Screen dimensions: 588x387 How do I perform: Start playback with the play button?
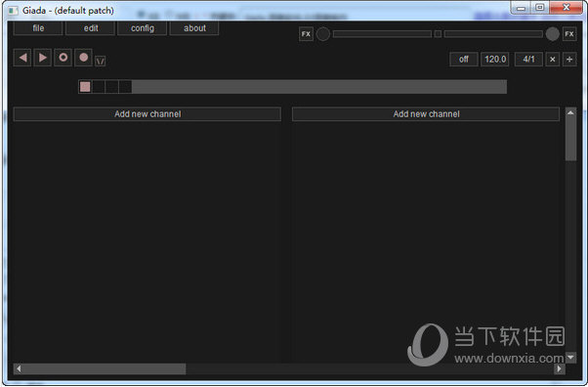[43, 58]
